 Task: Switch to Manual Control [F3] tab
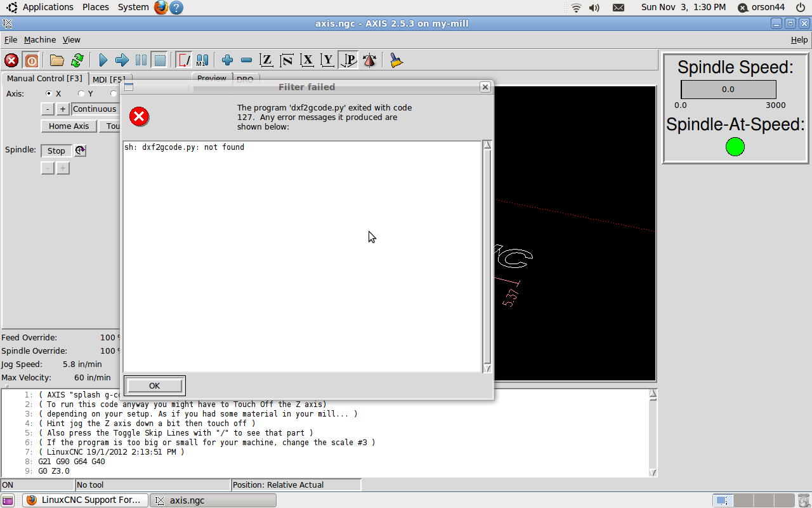coord(44,79)
